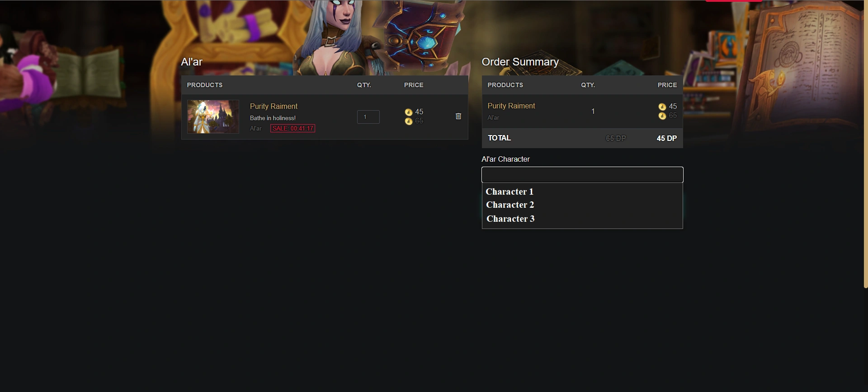
Task: Click the coin beside crossed-out cart price 65
Action: [x=409, y=121]
